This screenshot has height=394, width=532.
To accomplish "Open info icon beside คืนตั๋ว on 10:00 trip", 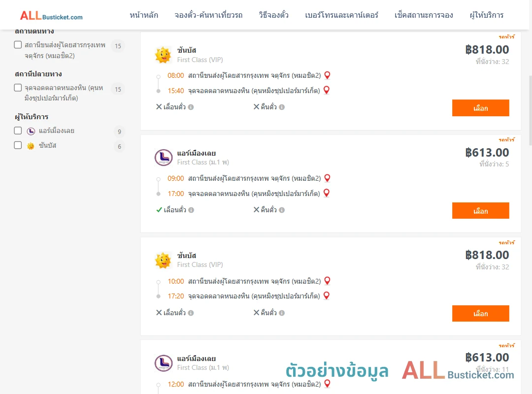I will 282,313.
